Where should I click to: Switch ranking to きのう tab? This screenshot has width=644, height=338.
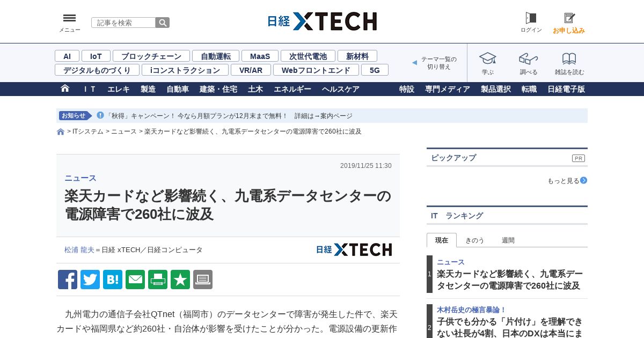coord(475,240)
